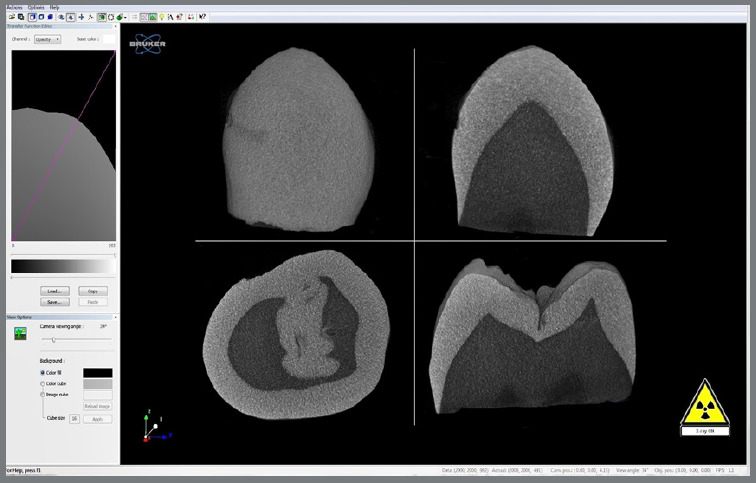Click the axial tooth cross-section bottom-left
This screenshot has width=756, height=483.
pos(296,334)
